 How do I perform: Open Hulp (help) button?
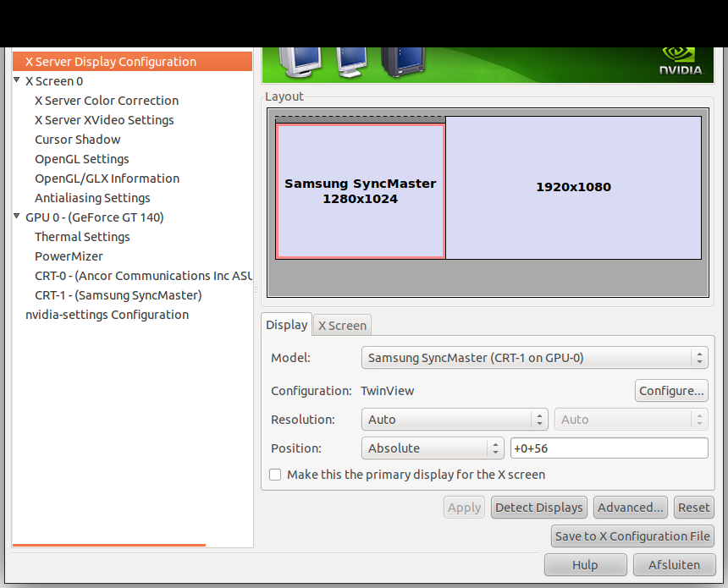click(586, 565)
